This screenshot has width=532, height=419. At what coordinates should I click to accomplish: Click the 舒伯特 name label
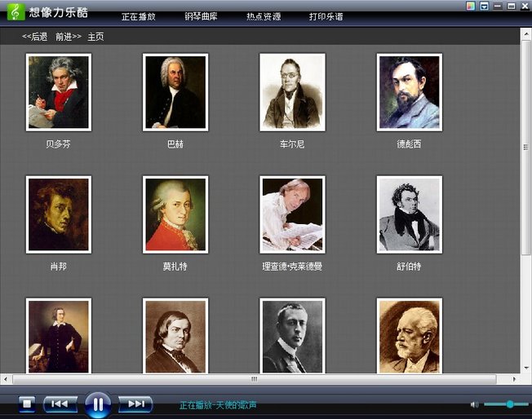click(x=409, y=267)
